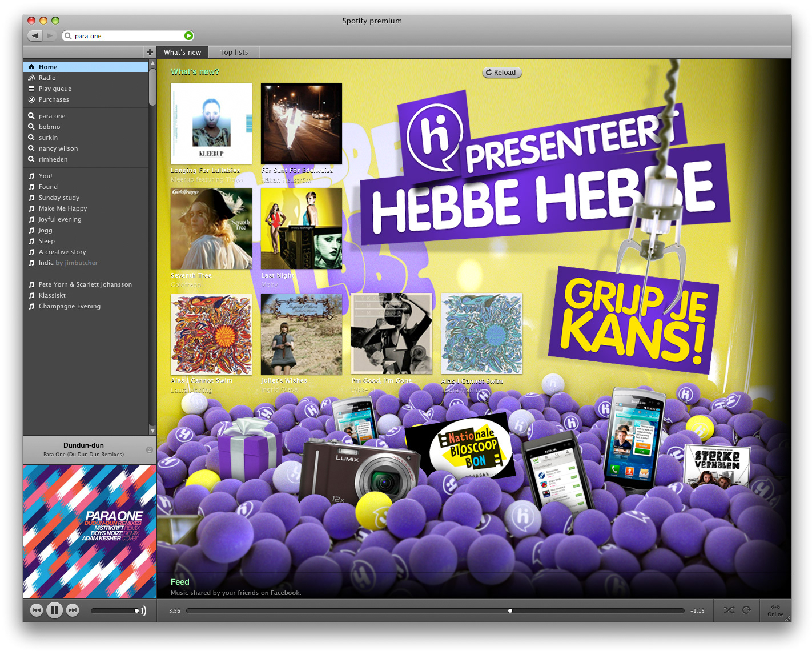Screen dimensions: 812x651
Task: Select the 'Joyful evening' playlist
Action: [x=86, y=219]
